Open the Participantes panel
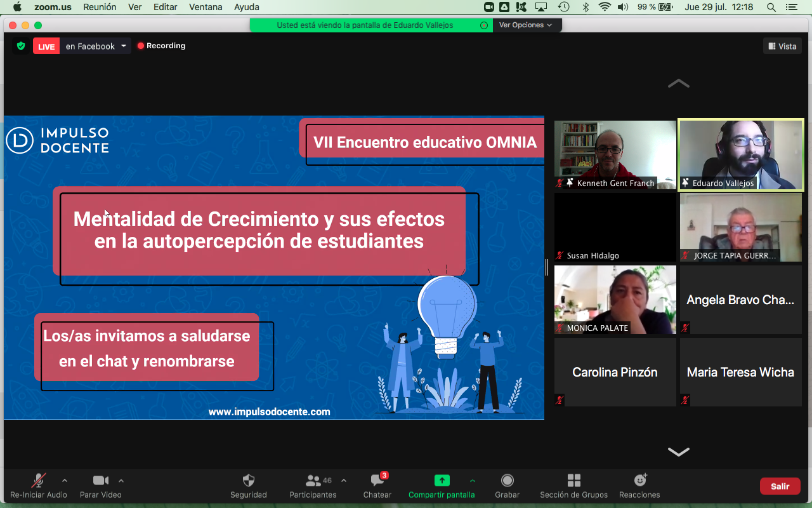The image size is (812, 508). [x=313, y=481]
